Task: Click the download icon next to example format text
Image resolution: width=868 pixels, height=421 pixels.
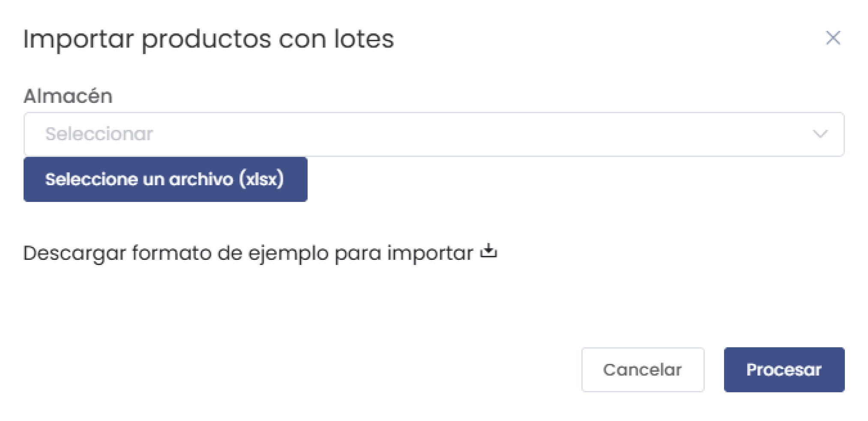Action: pyautogui.click(x=489, y=253)
